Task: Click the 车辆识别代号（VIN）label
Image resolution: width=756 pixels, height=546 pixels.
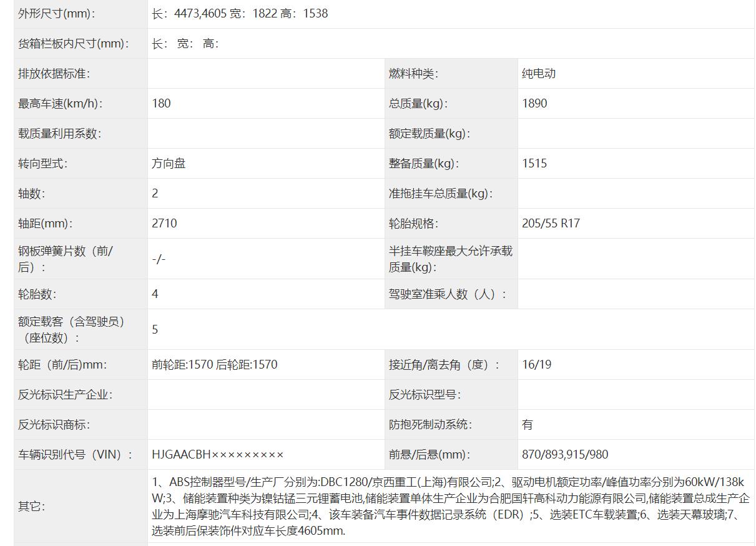Action: point(76,455)
